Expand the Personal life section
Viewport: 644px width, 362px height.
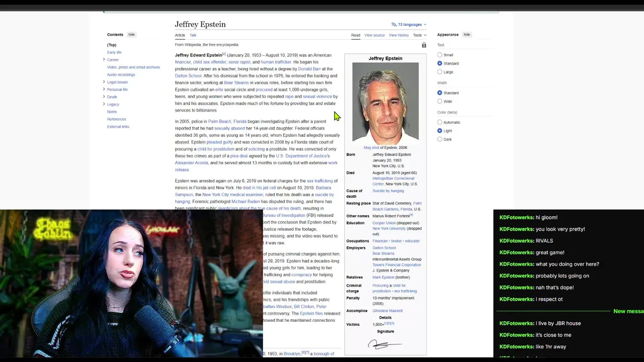(104, 89)
